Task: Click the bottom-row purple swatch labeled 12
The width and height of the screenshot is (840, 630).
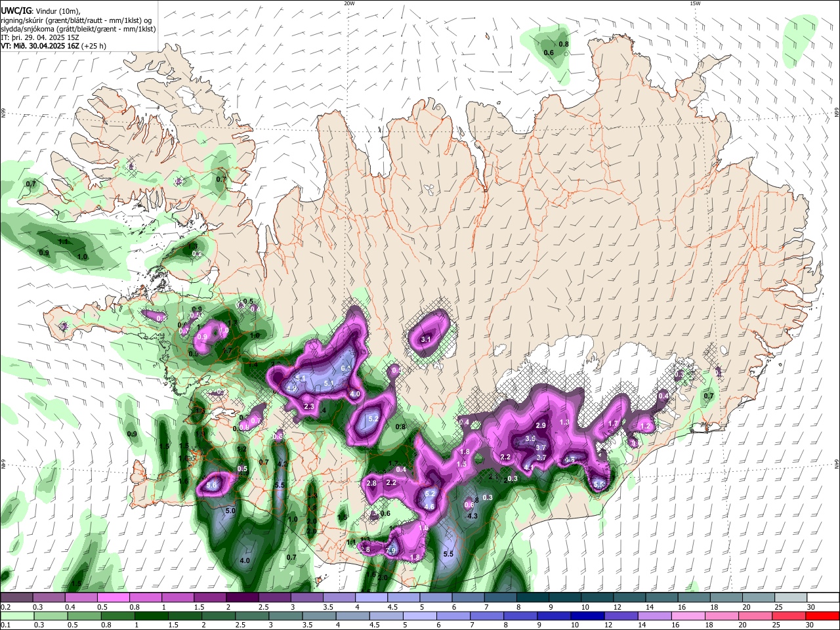Action: click(621, 616)
